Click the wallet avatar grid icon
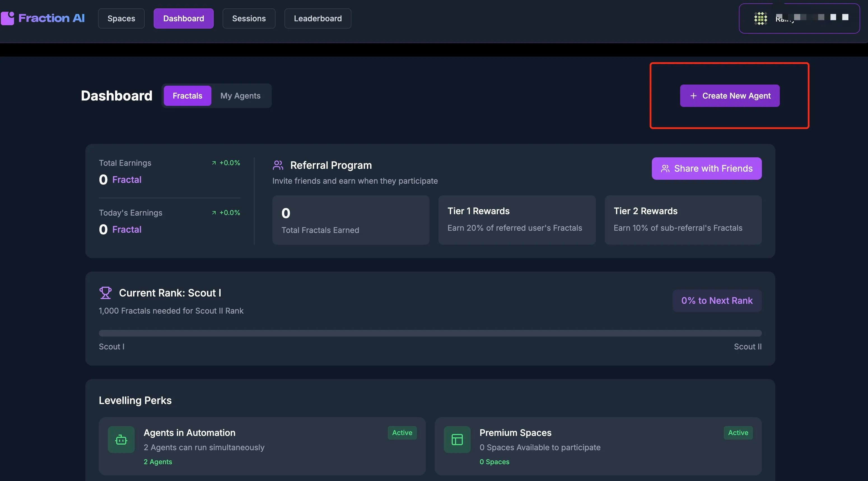 (x=760, y=18)
